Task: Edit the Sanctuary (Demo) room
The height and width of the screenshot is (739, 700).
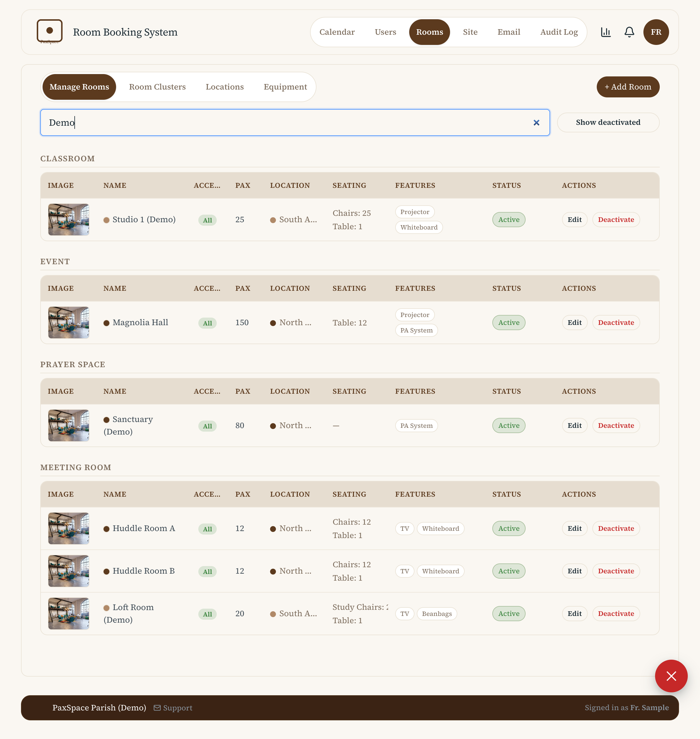Action: 574,426
